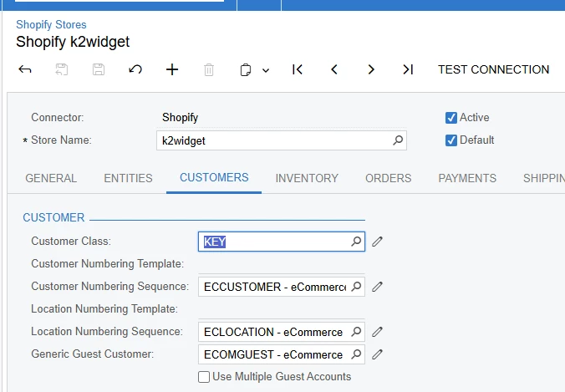
Task: Toggle the Active checkbox
Action: [x=451, y=118]
